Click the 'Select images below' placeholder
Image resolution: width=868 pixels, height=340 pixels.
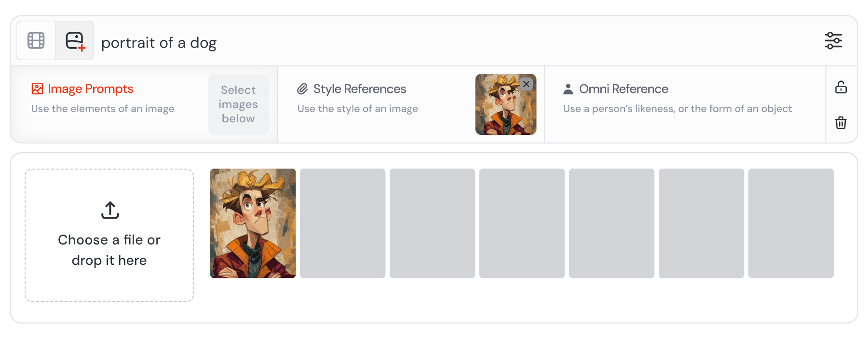click(x=238, y=104)
